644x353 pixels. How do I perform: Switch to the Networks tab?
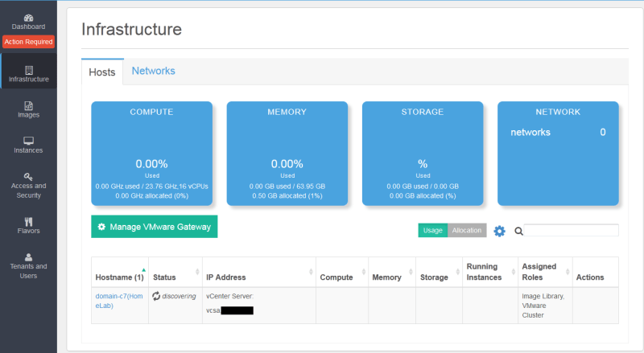coord(153,71)
